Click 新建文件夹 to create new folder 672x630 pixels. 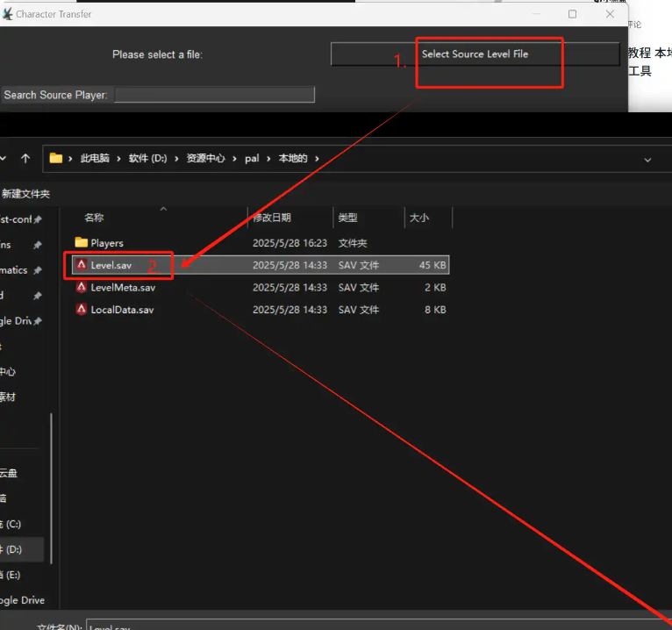(25, 194)
